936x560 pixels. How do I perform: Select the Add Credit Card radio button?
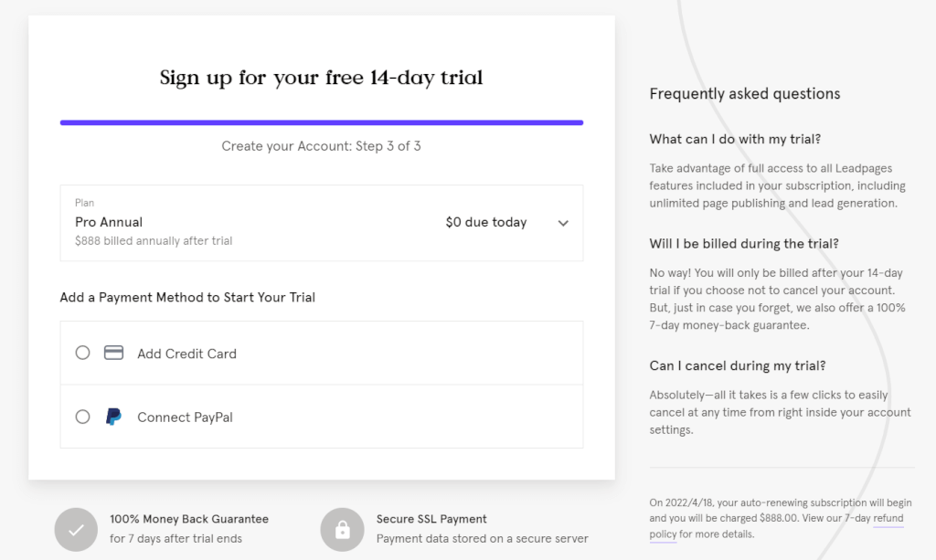coord(82,353)
